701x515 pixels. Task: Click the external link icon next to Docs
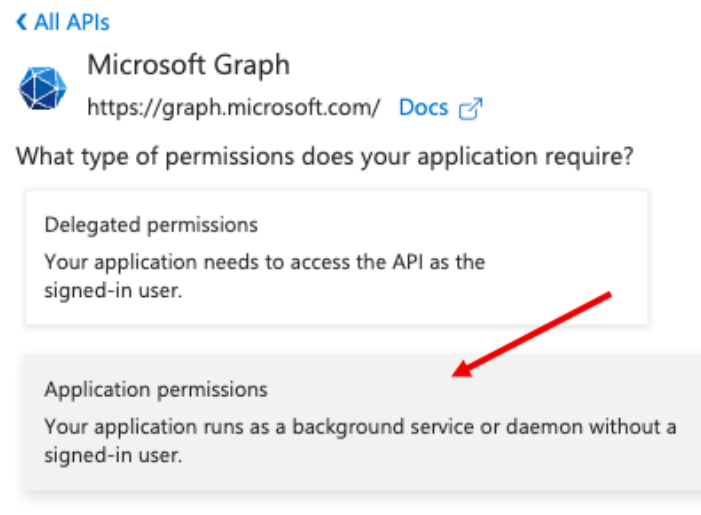(471, 109)
